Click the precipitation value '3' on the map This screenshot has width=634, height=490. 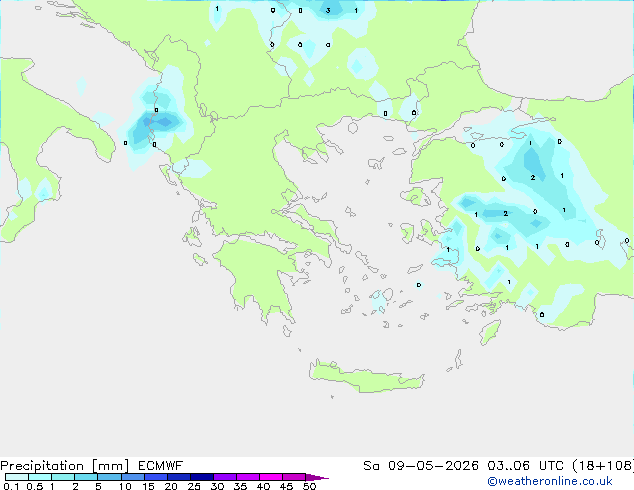(328, 11)
